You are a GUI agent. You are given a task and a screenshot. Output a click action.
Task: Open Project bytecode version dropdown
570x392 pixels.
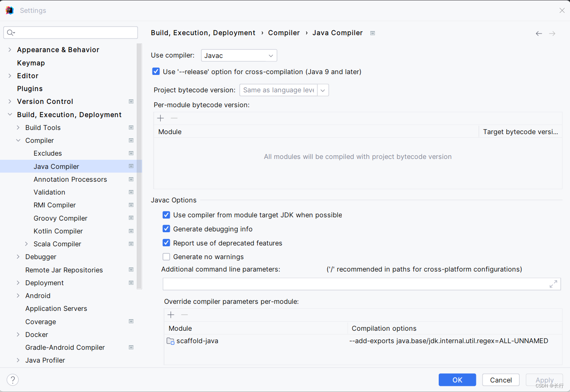coord(284,90)
